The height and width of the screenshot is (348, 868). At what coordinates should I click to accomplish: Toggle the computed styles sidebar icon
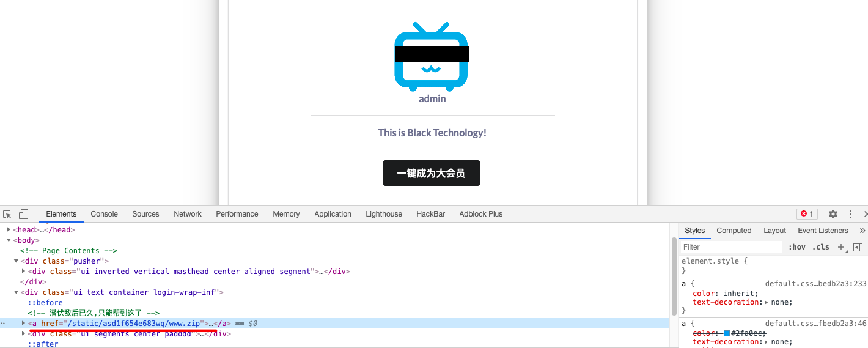(x=858, y=247)
